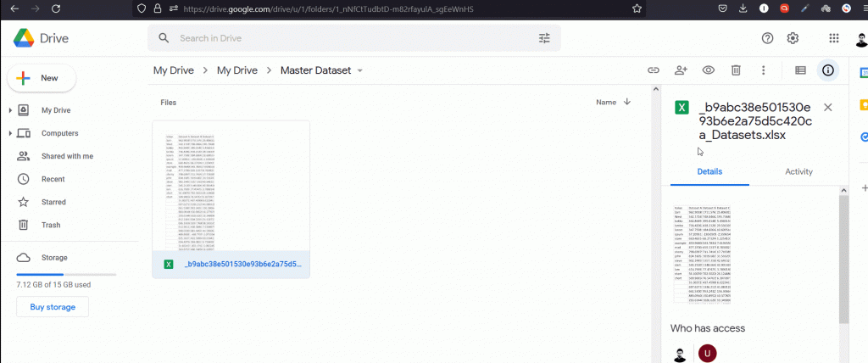Image resolution: width=868 pixels, height=363 pixels.
Task: Open the Google apps grid
Action: (x=834, y=38)
